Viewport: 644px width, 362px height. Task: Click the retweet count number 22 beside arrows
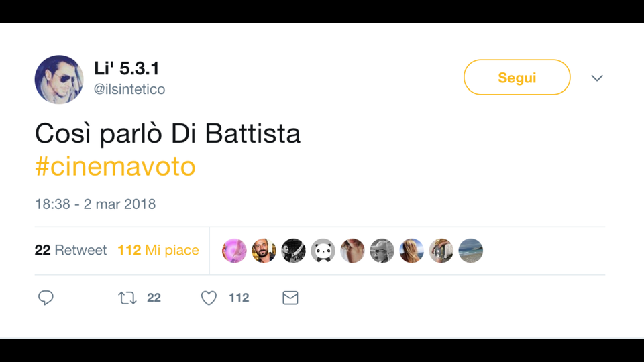tap(154, 298)
